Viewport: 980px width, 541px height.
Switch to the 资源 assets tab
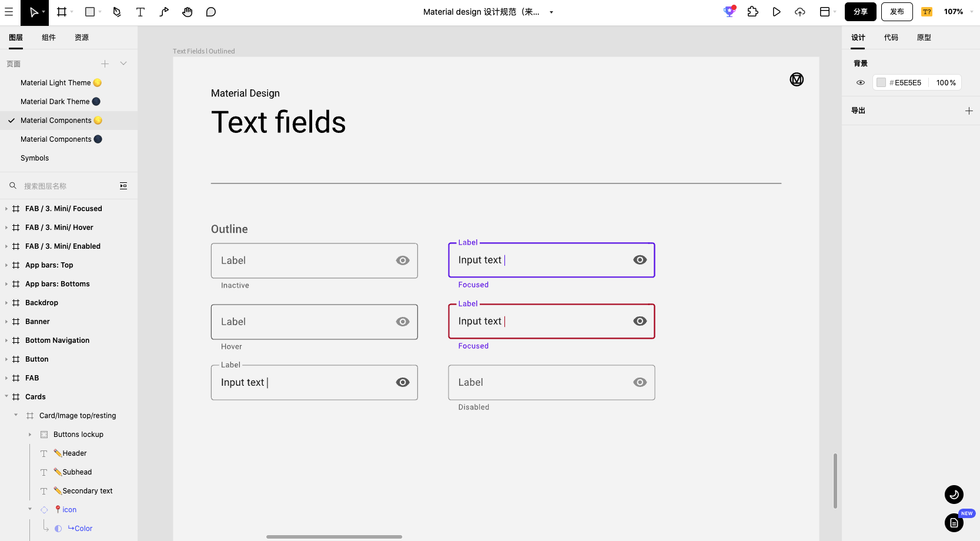point(82,38)
